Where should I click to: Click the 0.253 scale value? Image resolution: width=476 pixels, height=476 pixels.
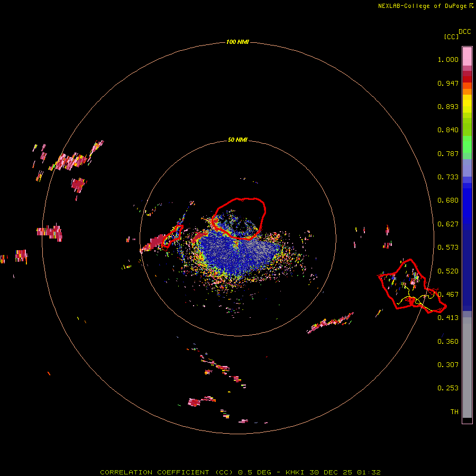(x=448, y=388)
